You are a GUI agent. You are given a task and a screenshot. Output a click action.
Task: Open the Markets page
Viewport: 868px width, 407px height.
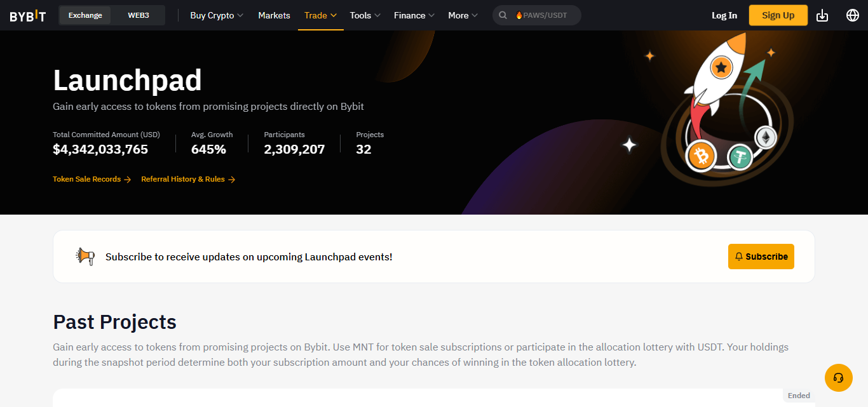[x=274, y=15]
